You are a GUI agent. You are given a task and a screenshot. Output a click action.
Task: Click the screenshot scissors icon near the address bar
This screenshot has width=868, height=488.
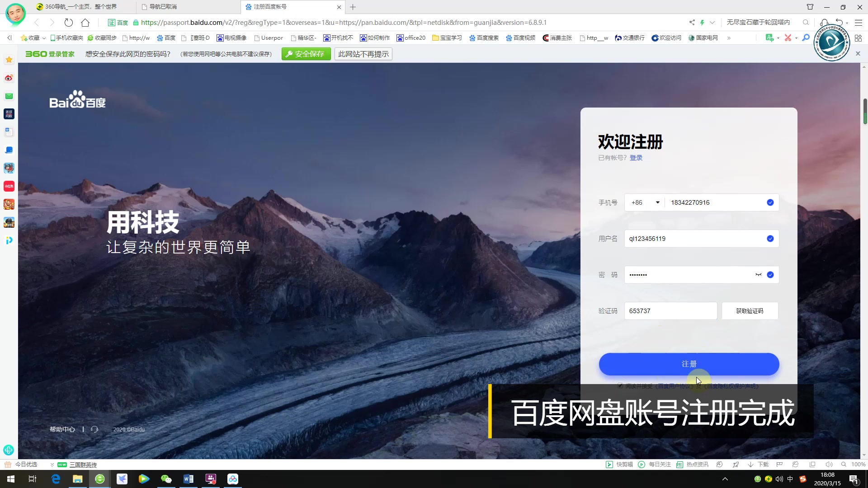(x=788, y=38)
